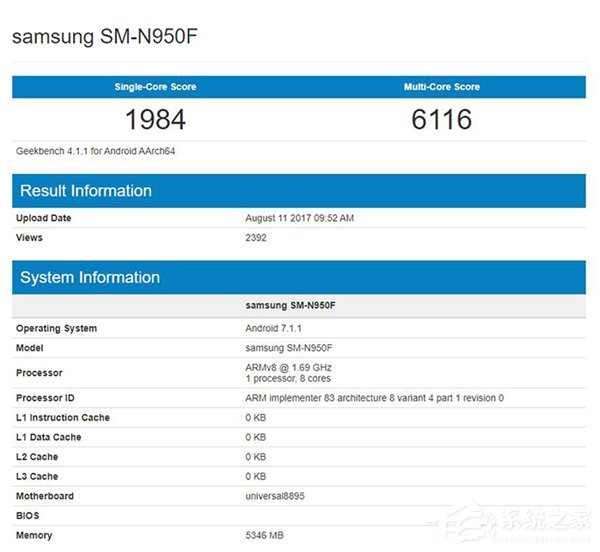The width and height of the screenshot is (600, 552).
Task: Select the L2 Cache label
Action: 37,457
